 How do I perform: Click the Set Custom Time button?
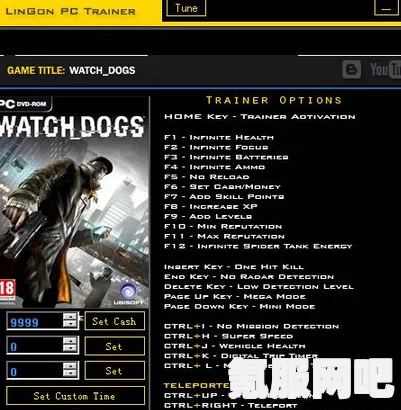click(75, 396)
